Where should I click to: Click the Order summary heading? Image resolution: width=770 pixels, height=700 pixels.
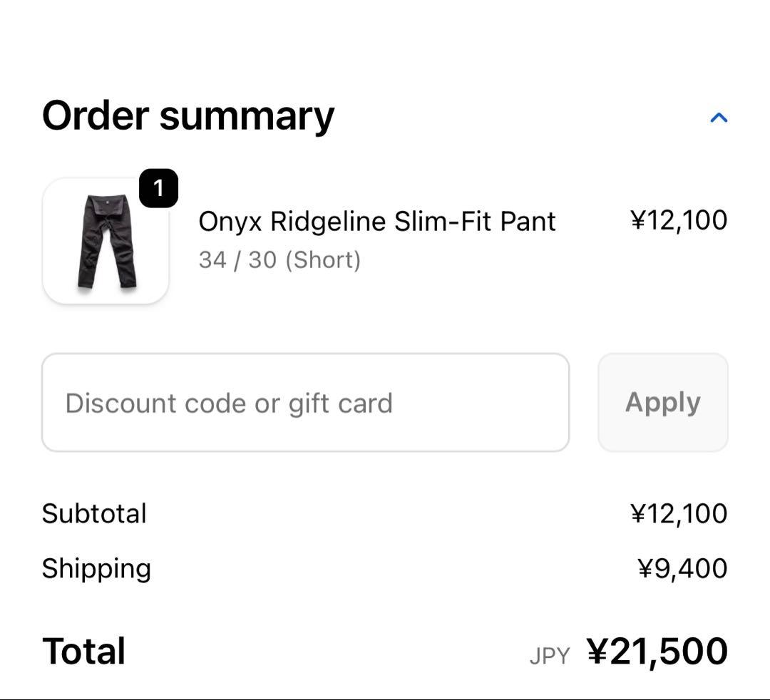point(188,115)
